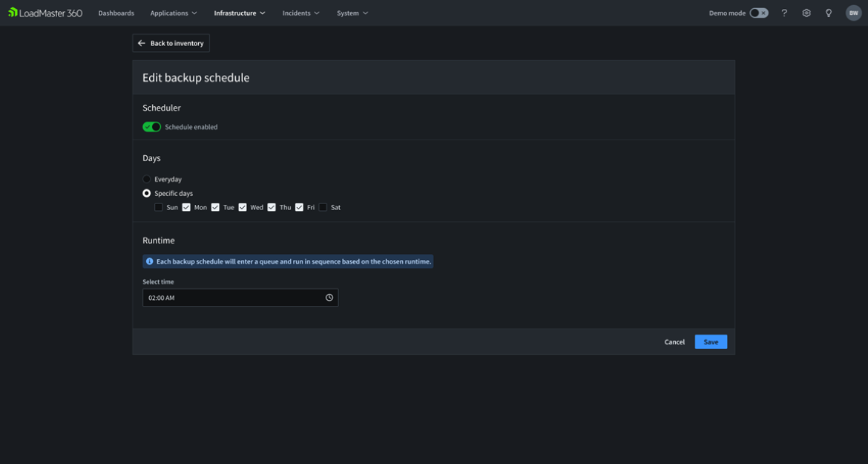Click the lightbulb tips icon
The width and height of the screenshot is (868, 464).
829,13
